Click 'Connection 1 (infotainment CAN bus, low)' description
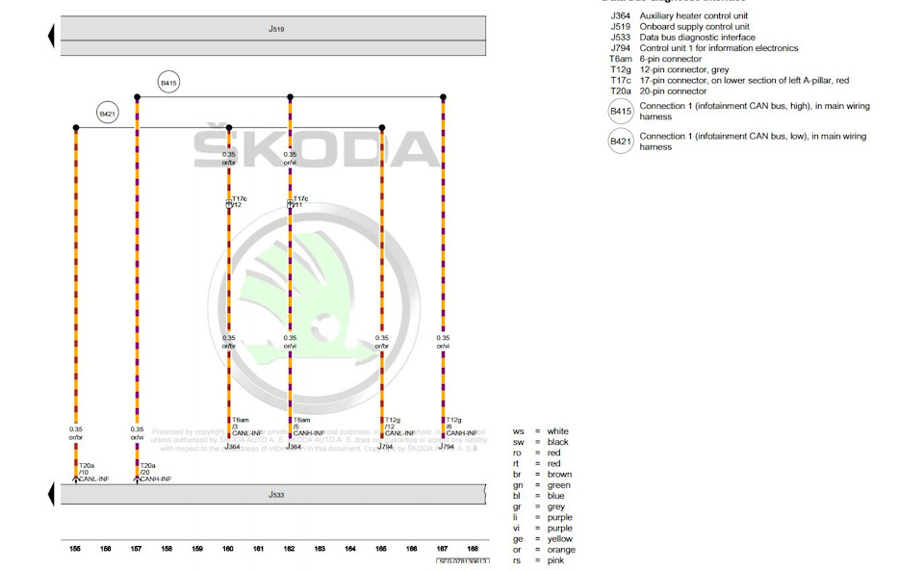The image size is (924, 570). pyautogui.click(x=753, y=142)
